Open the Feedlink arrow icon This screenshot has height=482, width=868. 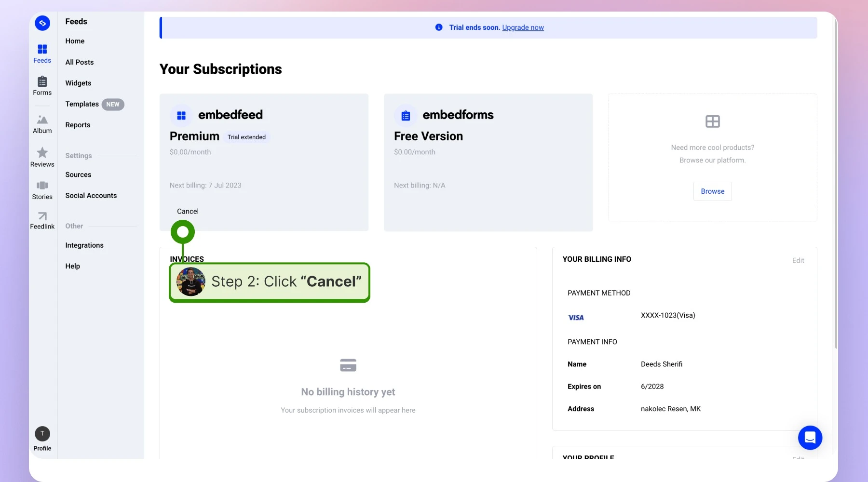click(42, 216)
